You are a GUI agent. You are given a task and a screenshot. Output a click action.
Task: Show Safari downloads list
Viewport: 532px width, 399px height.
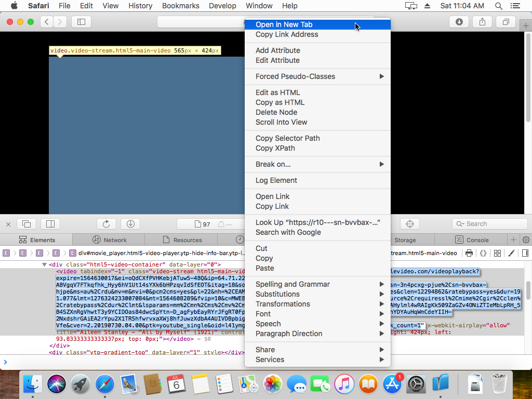tap(459, 22)
